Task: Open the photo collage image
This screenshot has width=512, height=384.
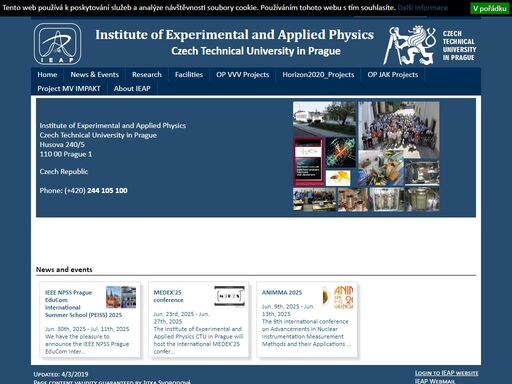Action: pyautogui.click(x=366, y=156)
